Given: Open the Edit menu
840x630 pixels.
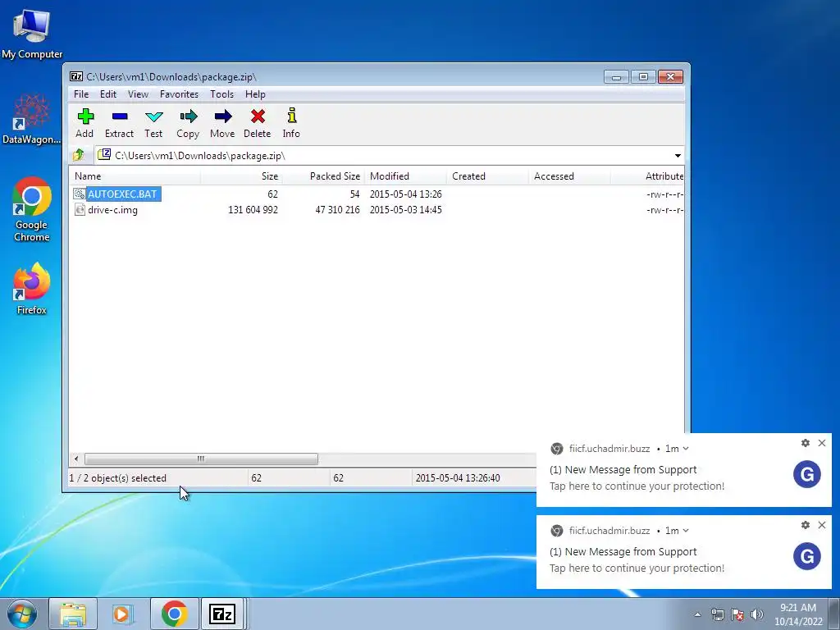Looking at the screenshot, I should (x=108, y=94).
